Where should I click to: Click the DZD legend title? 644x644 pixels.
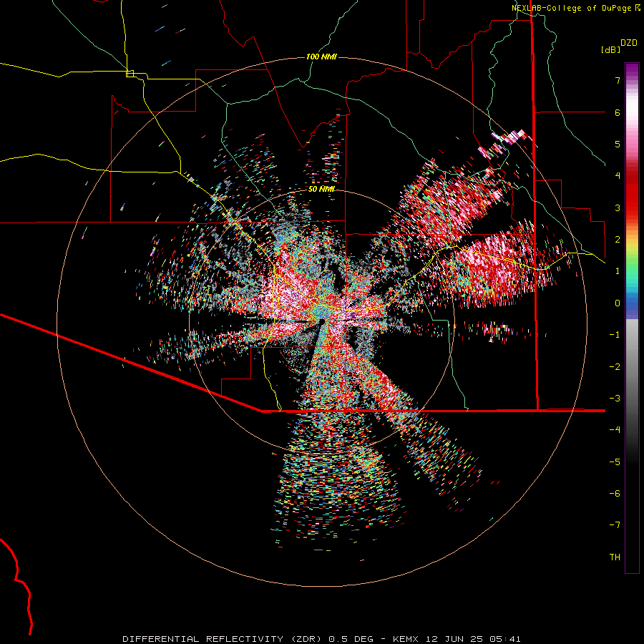pyautogui.click(x=629, y=43)
